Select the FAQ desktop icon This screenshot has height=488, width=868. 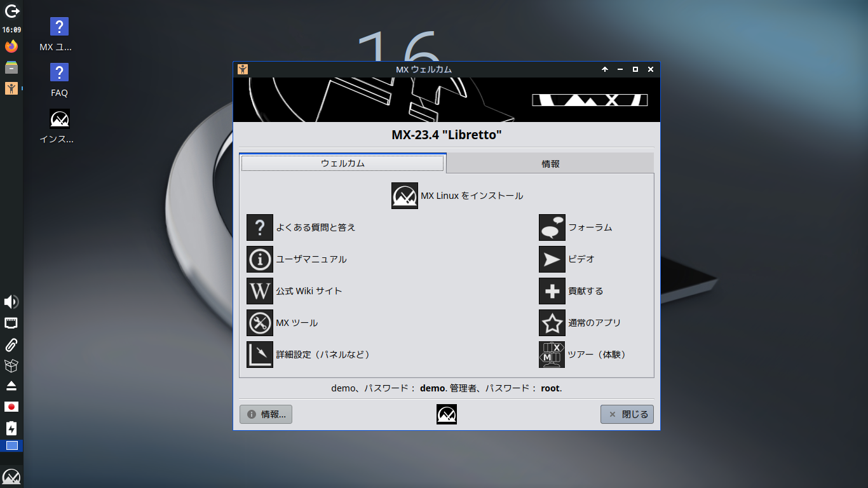59,80
